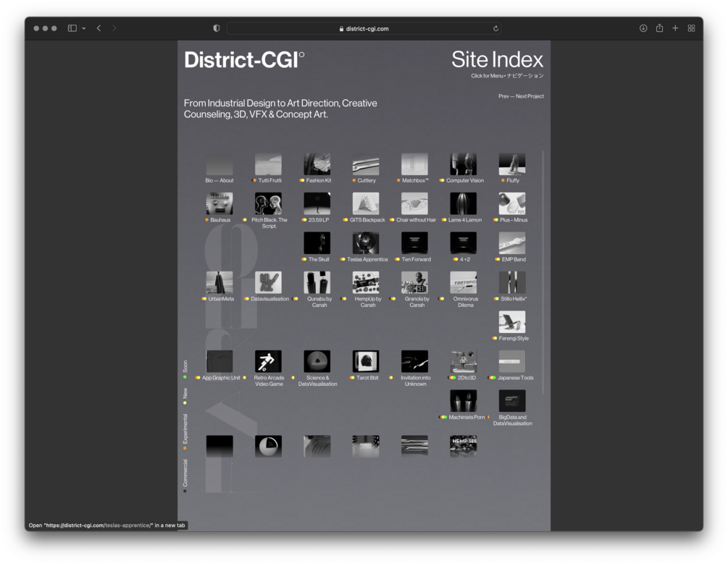Open Qunabu by Canah thumbnail

(317, 282)
